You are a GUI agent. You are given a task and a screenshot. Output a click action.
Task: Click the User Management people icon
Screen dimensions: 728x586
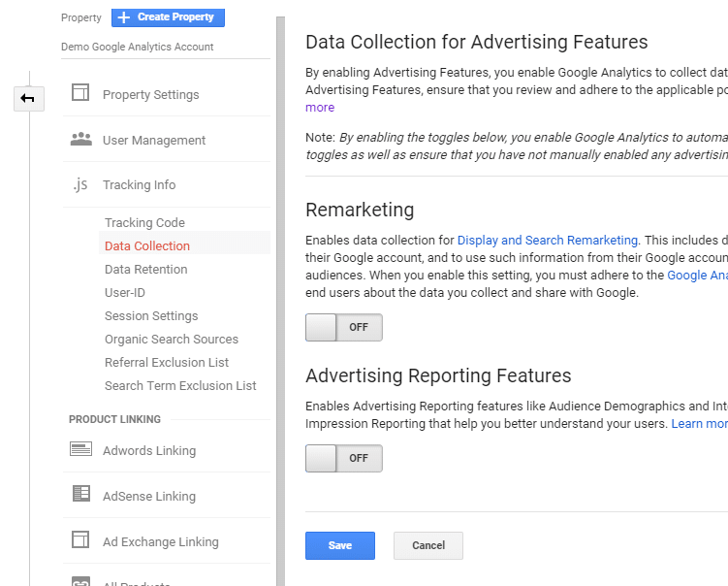coord(80,139)
